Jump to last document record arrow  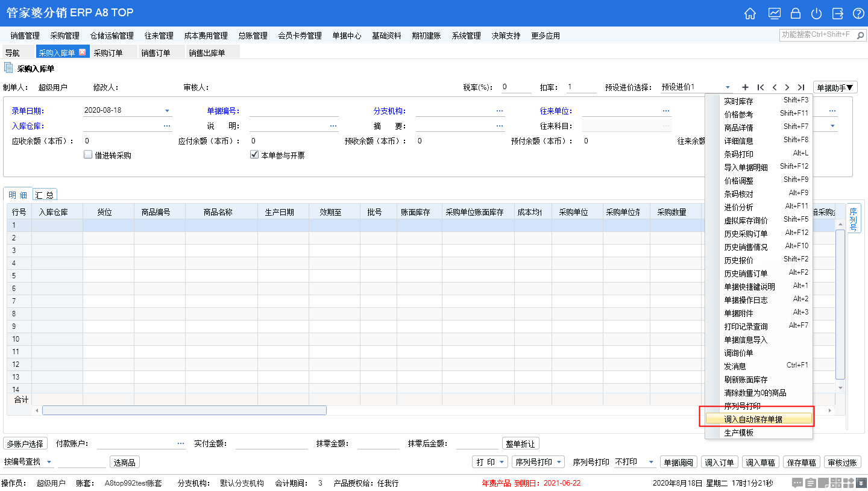[800, 87]
